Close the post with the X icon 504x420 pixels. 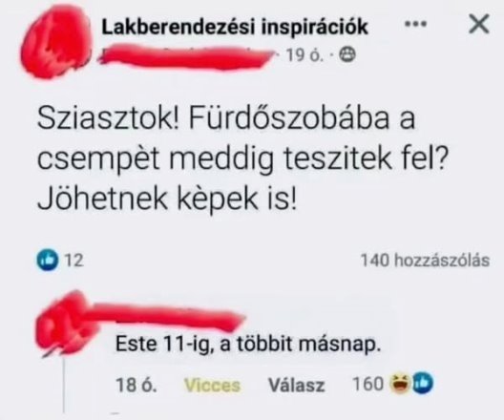tap(479, 25)
